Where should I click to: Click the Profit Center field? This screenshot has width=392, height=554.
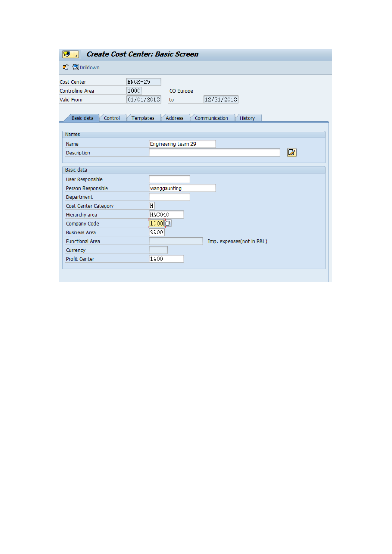[166, 259]
